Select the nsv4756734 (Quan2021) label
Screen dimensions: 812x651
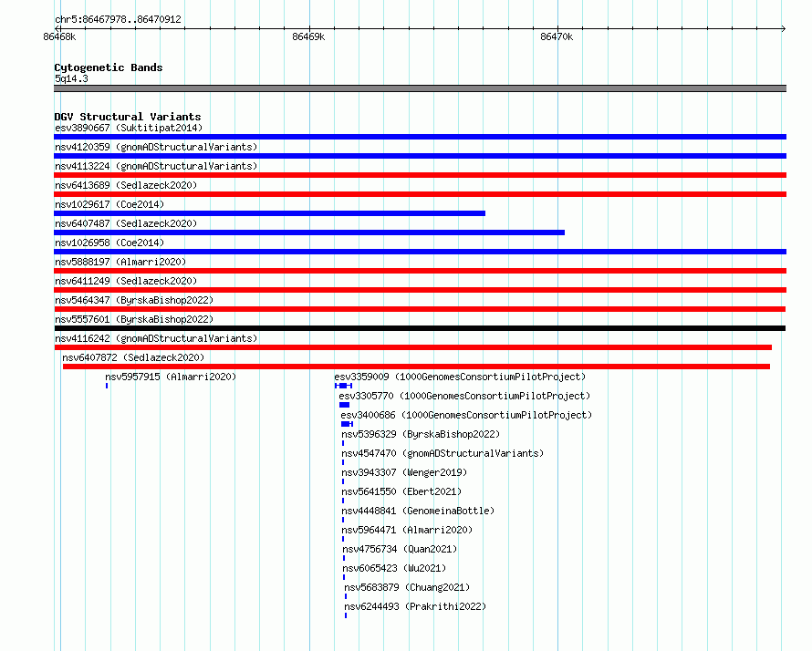(400, 549)
